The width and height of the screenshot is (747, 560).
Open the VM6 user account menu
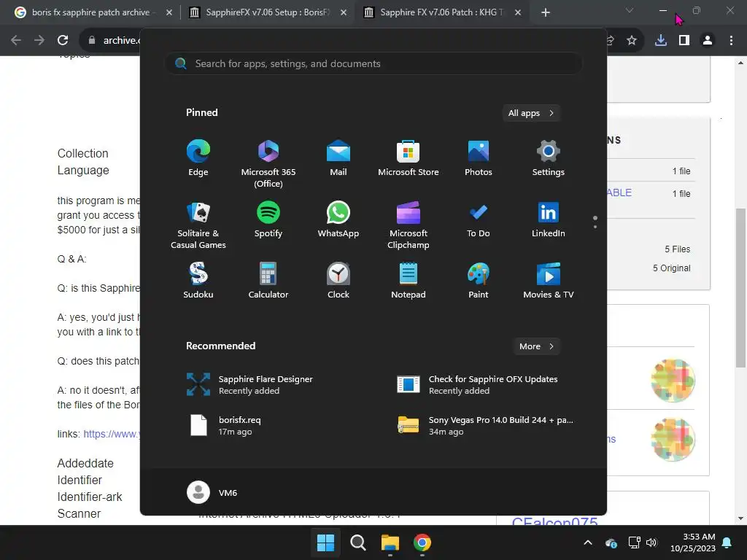[212, 492]
